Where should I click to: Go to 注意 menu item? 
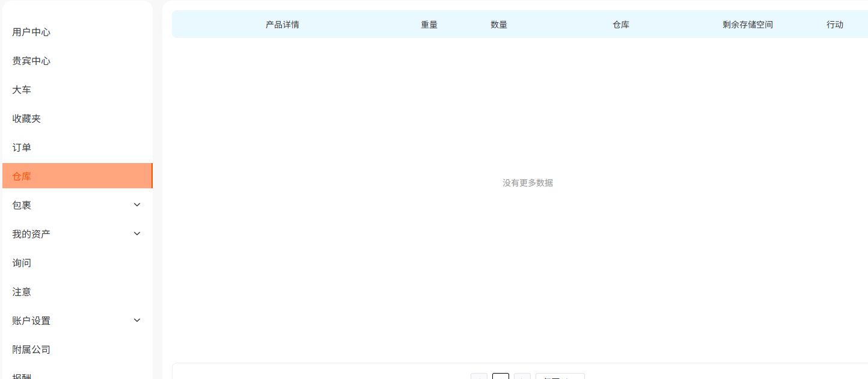click(x=22, y=292)
